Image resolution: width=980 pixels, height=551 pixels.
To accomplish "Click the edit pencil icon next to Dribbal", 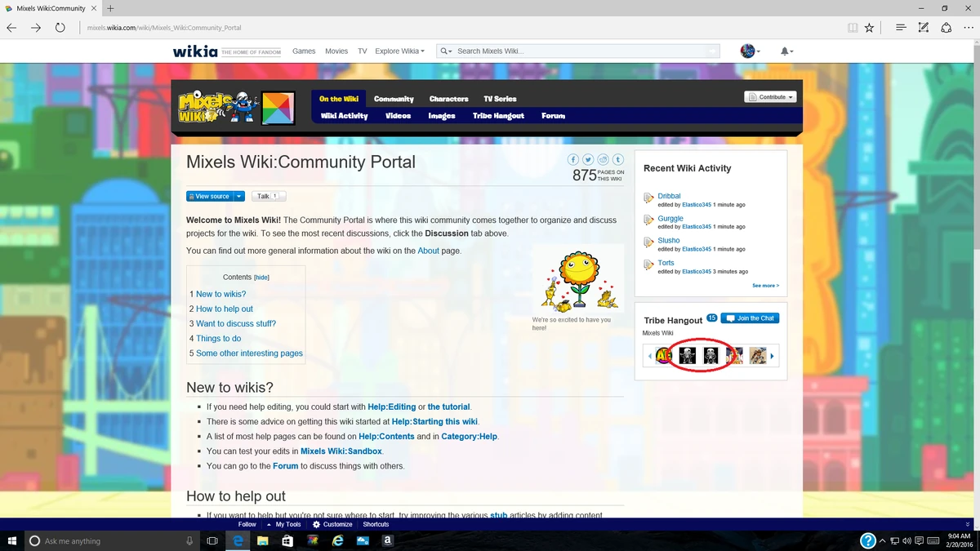I will tap(649, 196).
